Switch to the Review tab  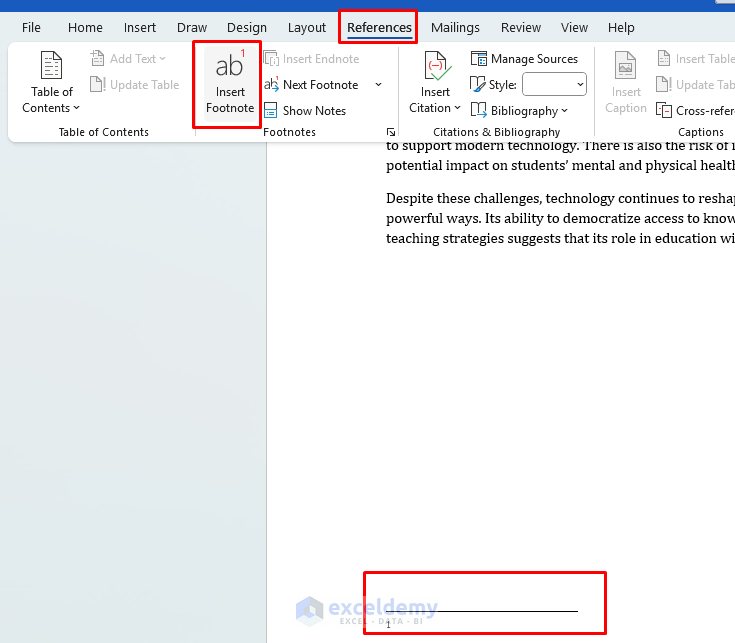click(x=521, y=28)
